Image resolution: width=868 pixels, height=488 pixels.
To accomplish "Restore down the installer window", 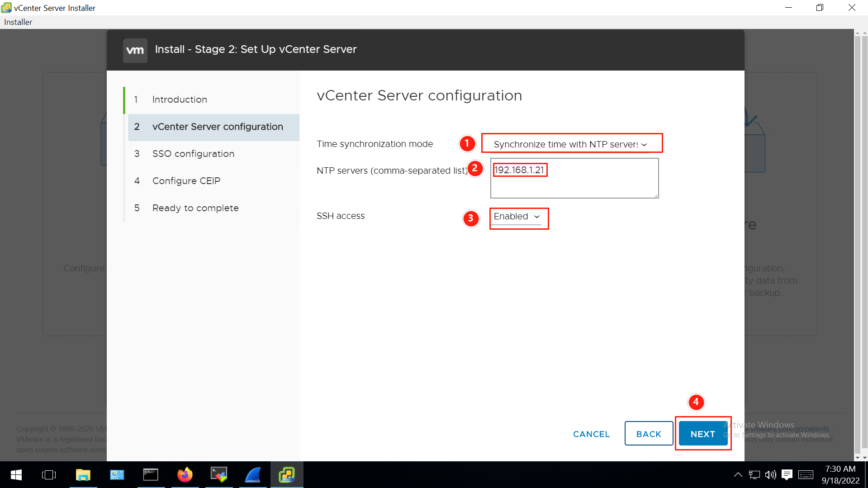I will pyautogui.click(x=820, y=8).
